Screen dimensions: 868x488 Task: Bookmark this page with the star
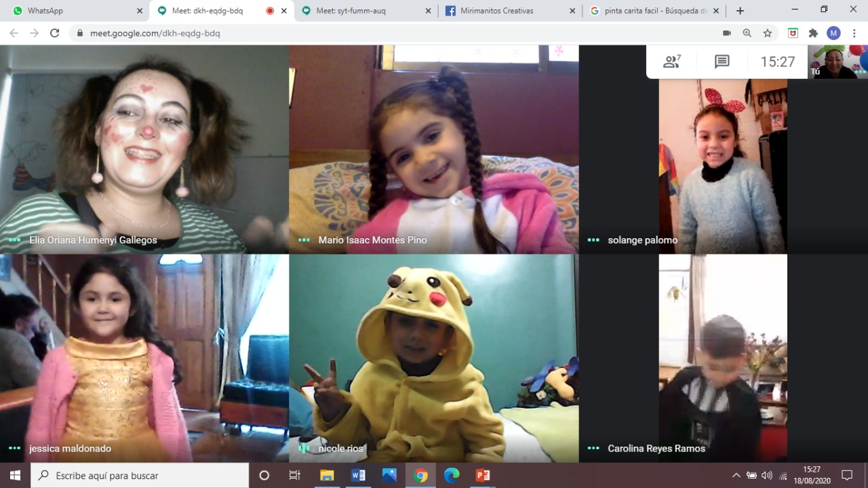tap(768, 33)
